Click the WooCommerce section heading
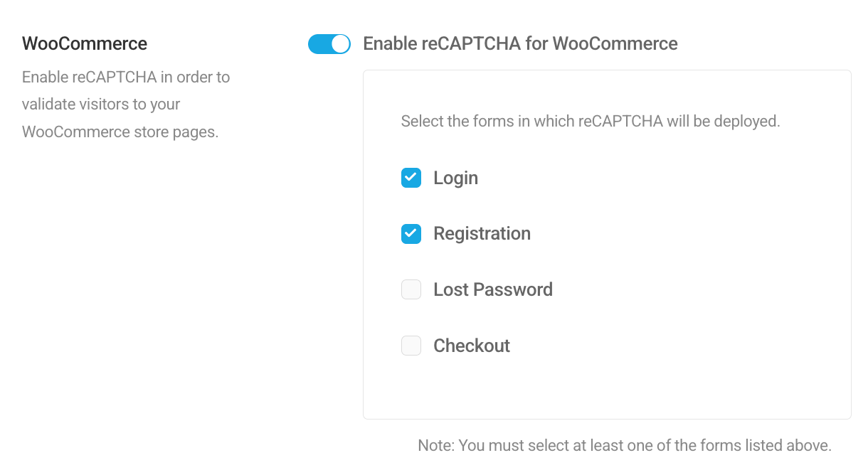This screenshot has height=475, width=868. (84, 43)
